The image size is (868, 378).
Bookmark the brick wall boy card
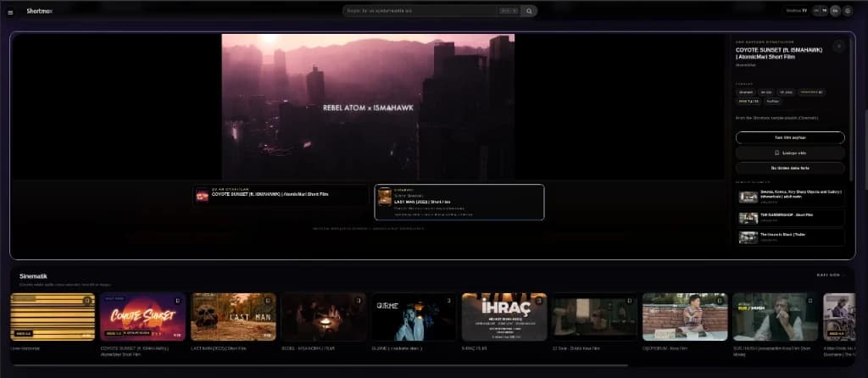(x=719, y=301)
